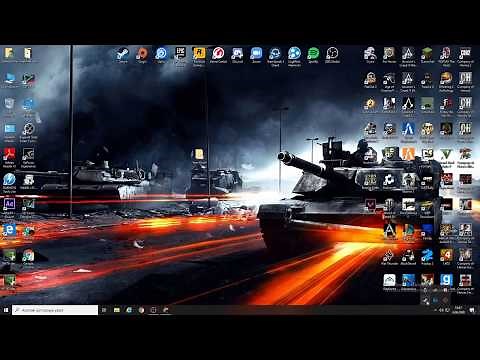This screenshot has width=480, height=360.
Task: Launch Origin from the desktop
Action: tap(142, 53)
